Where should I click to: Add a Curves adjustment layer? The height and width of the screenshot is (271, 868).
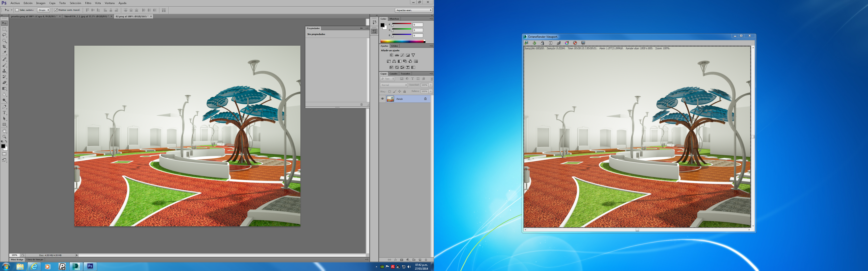402,55
